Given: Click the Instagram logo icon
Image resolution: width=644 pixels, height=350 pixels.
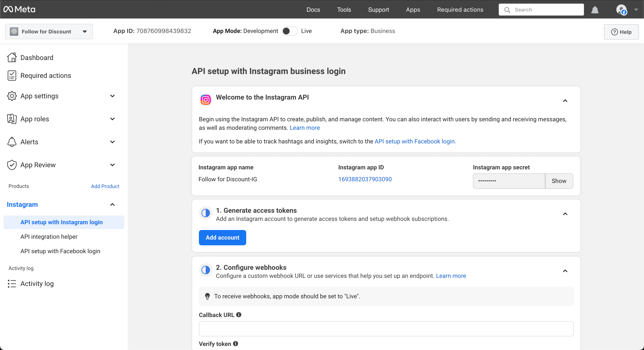Looking at the screenshot, I should point(206,100).
